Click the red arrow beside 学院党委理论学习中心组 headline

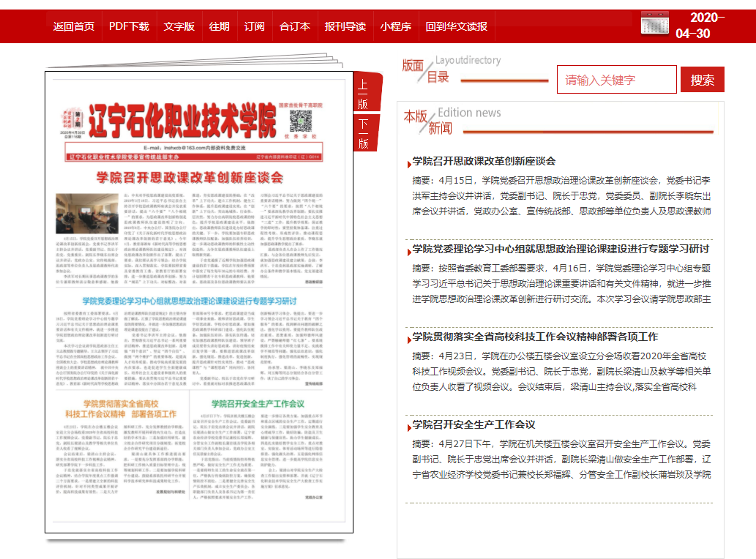tap(409, 252)
